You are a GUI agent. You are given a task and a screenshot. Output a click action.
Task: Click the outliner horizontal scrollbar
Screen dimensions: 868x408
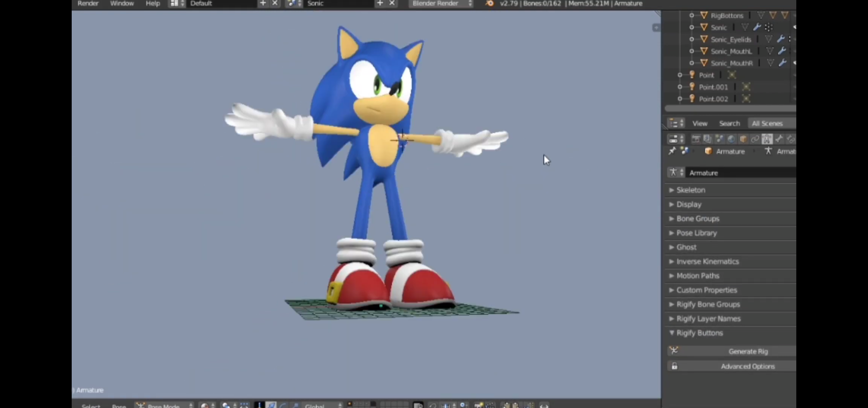coord(730,109)
